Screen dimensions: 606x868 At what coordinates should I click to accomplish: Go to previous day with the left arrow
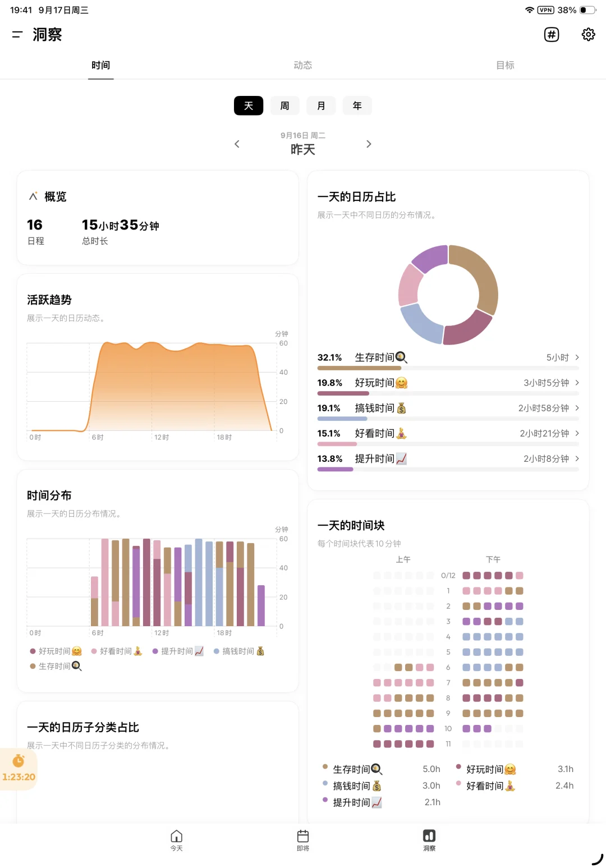237,144
